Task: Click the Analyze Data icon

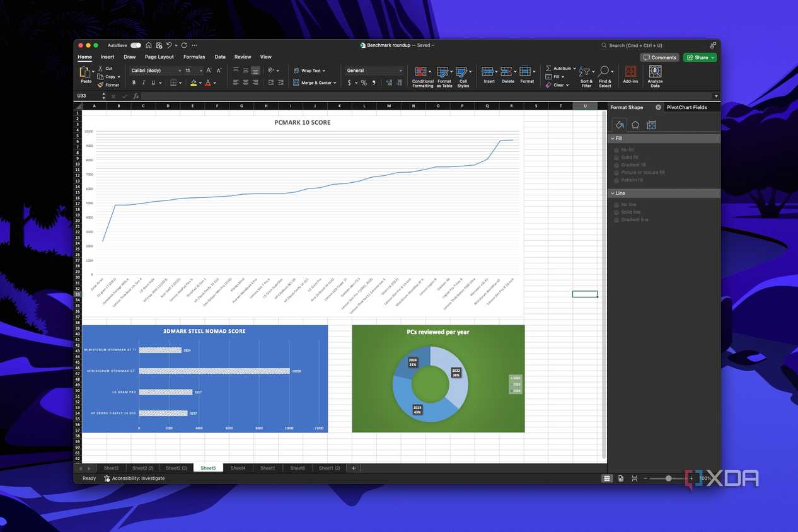Action: (x=655, y=71)
